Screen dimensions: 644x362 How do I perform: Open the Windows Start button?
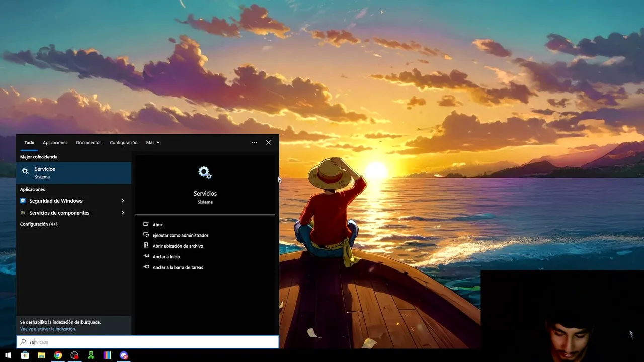pos(8,355)
